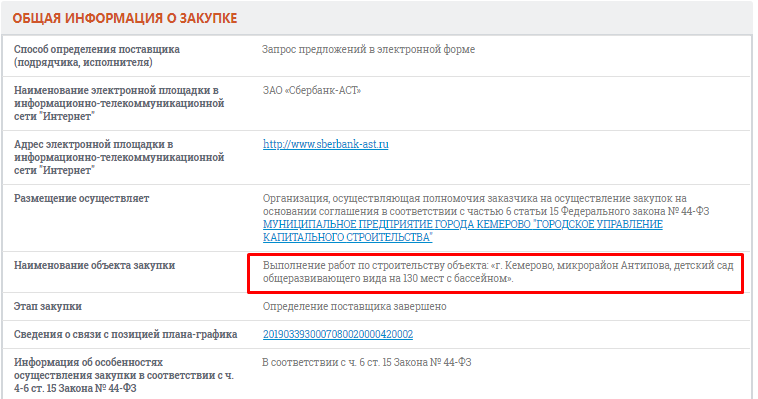Click the ОБЩАЯ ИНФОРМАЦИЯ О ЗАКУПКЕ heading

click(125, 18)
